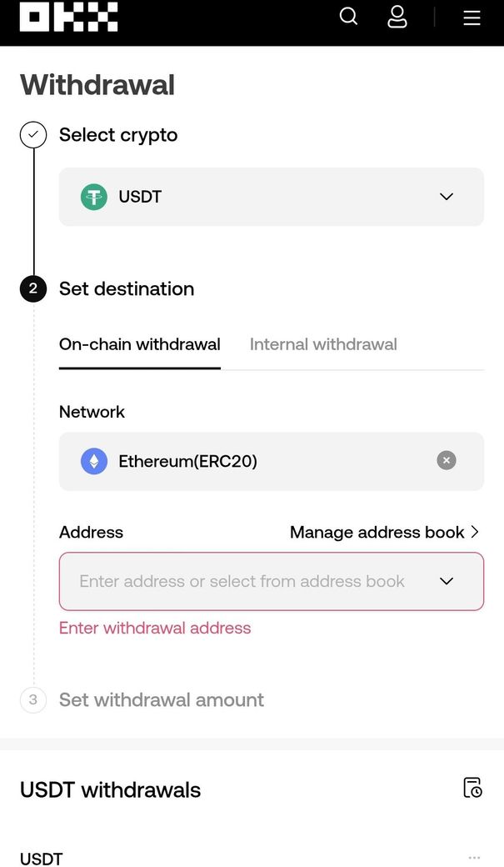The width and height of the screenshot is (504, 867).
Task: Click the three-dot options beside USDT
Action: pyautogui.click(x=474, y=858)
